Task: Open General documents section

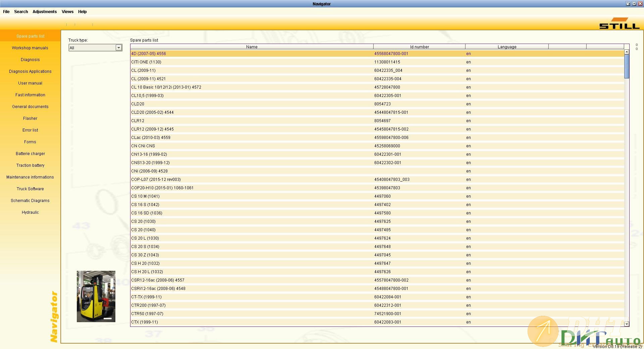Action: pyautogui.click(x=30, y=107)
